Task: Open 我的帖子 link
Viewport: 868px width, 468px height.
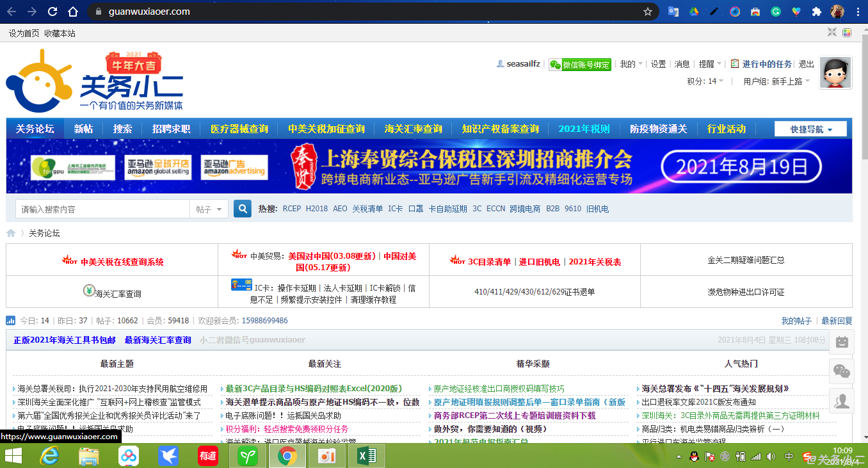Action: point(796,321)
